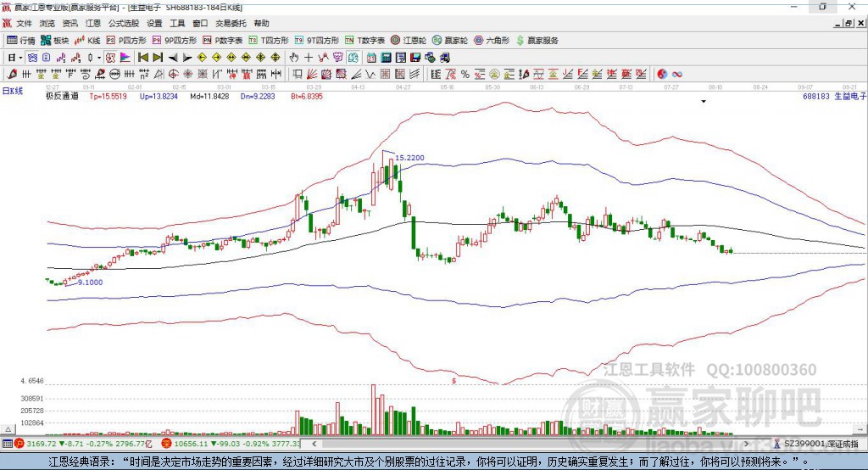
Task: Click the floppy disk save icon
Action: point(415,58)
